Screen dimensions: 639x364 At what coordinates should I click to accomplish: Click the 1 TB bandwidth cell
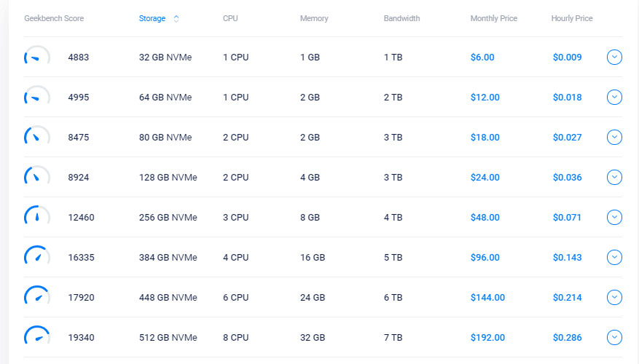(393, 58)
